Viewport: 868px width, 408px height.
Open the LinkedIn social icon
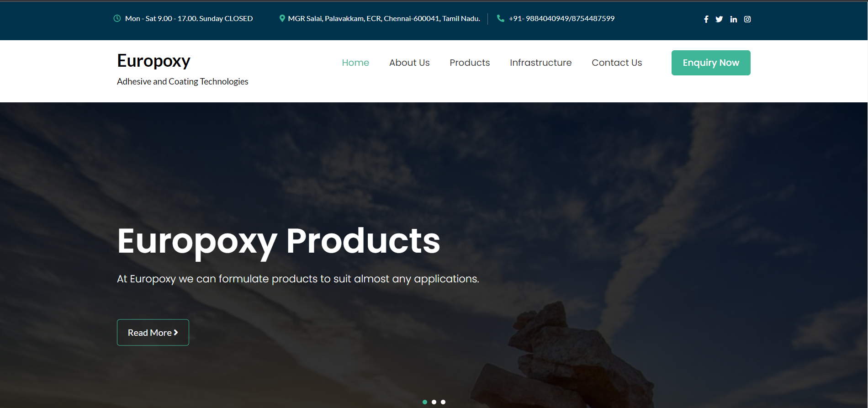(x=734, y=19)
